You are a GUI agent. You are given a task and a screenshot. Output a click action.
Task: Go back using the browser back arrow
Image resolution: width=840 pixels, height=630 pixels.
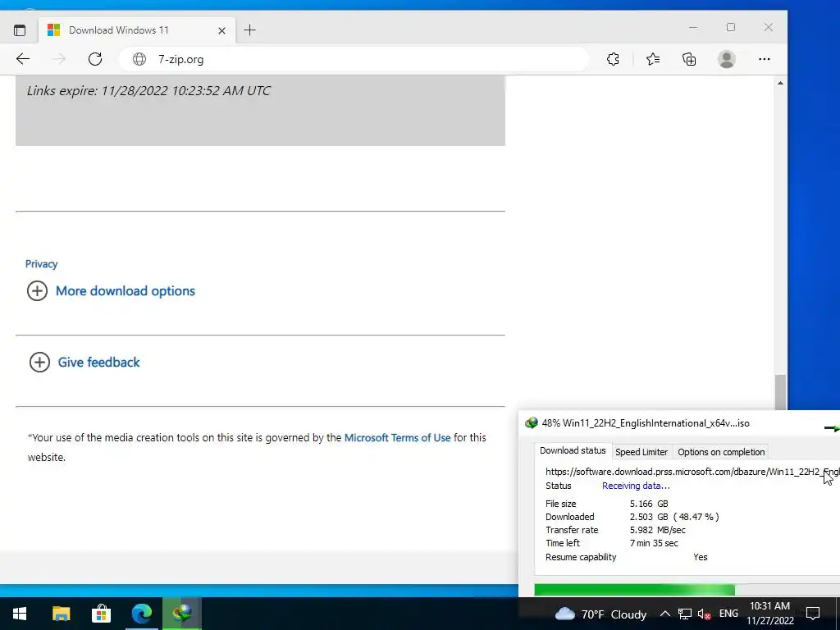[x=22, y=59]
